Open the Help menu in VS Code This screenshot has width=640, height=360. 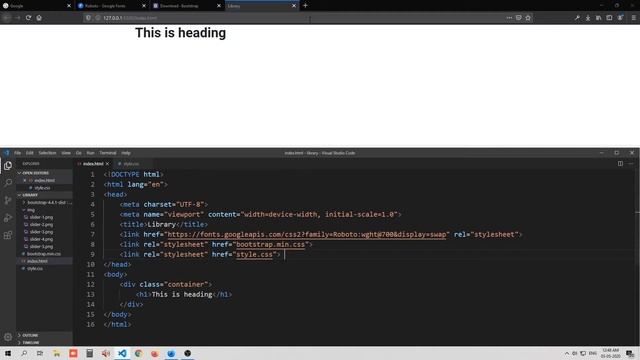point(126,153)
